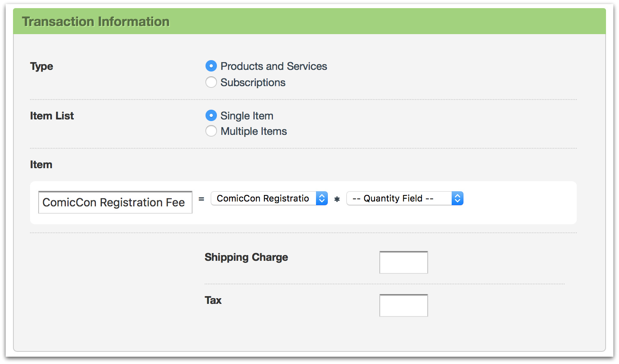Viewport: 619px width, 364px height.
Task: Click the ComicCon Registration Fee text box
Action: [115, 202]
